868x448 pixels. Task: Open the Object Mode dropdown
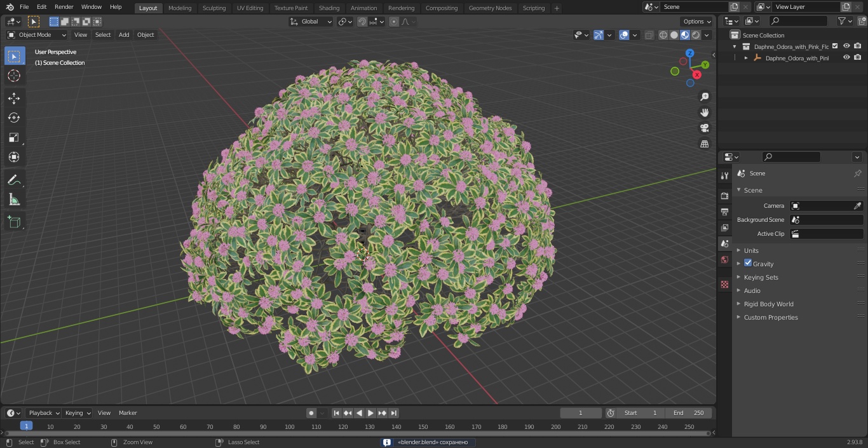tap(37, 35)
